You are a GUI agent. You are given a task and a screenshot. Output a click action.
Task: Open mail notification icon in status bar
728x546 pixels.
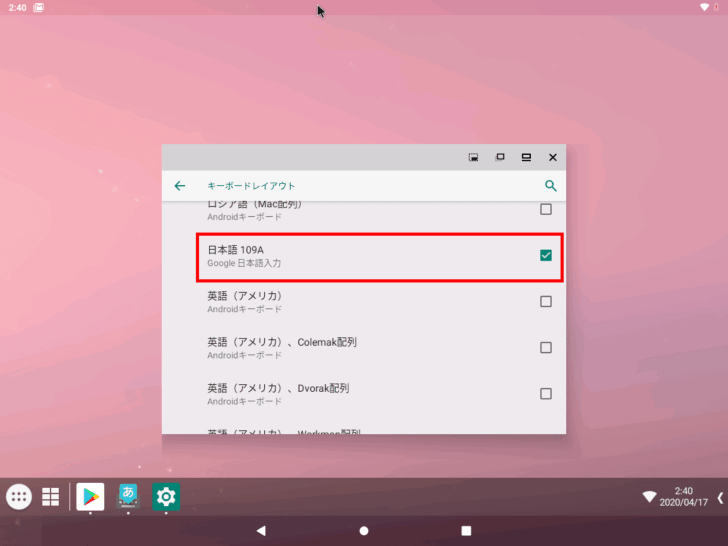pyautogui.click(x=39, y=7)
